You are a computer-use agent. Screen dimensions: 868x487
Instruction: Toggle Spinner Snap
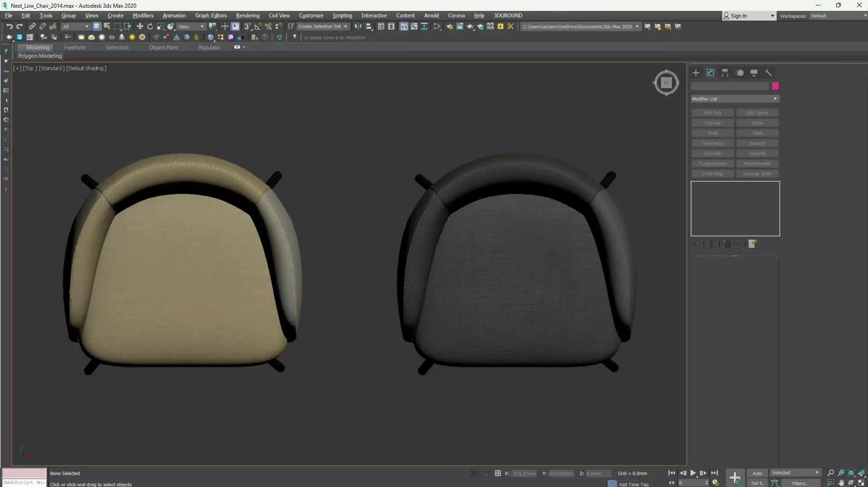point(279,26)
